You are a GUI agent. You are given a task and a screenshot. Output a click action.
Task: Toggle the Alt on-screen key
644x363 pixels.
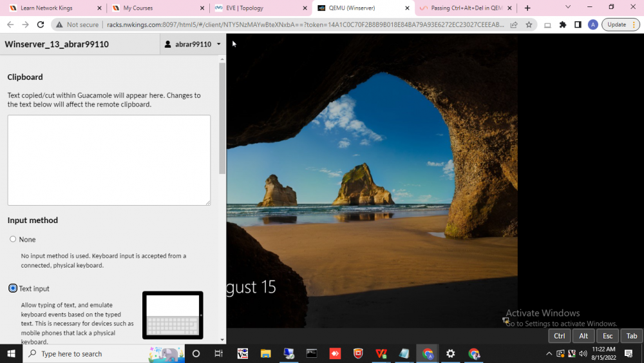(583, 336)
